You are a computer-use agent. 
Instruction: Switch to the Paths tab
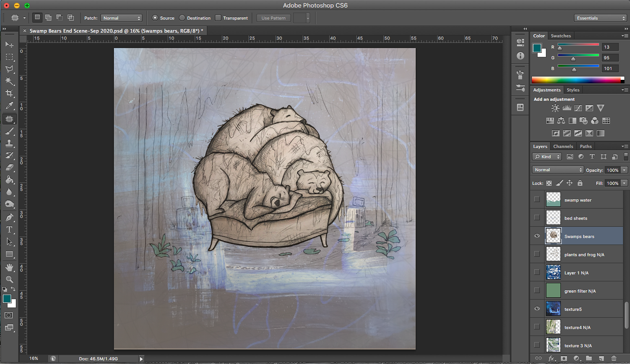(586, 146)
